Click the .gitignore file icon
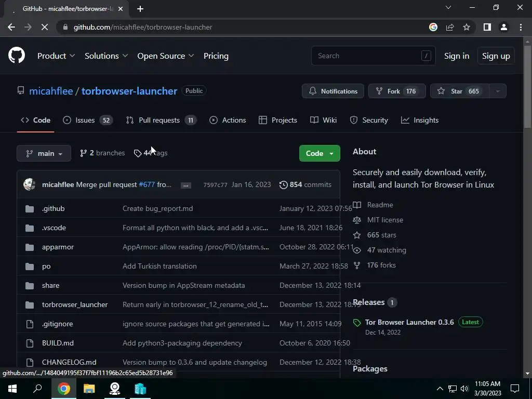Screen dimensions: 532x399 (x=30, y=324)
